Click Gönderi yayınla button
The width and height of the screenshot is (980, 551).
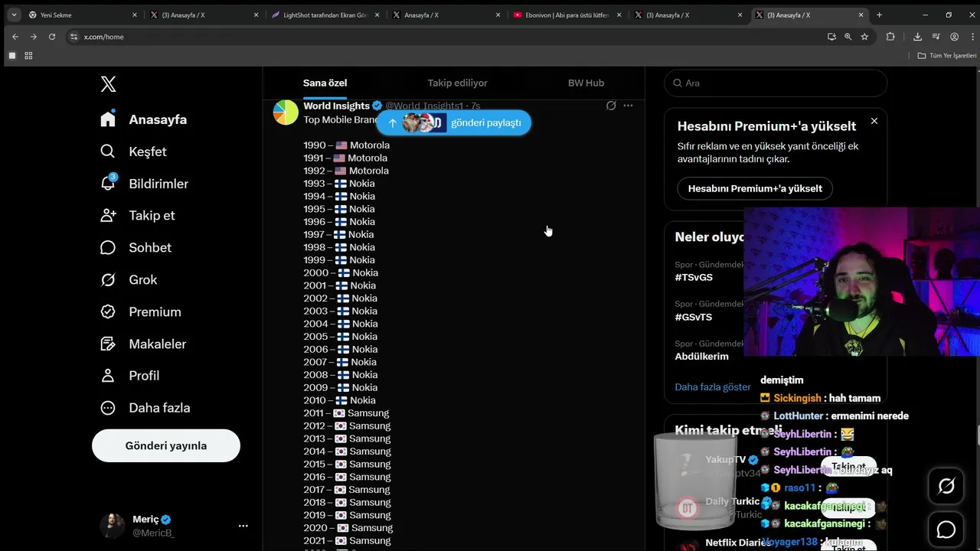[x=166, y=445]
